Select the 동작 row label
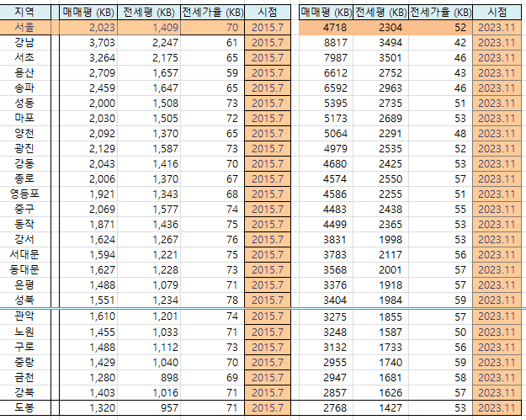This screenshot has width=526, height=420. coord(24,224)
